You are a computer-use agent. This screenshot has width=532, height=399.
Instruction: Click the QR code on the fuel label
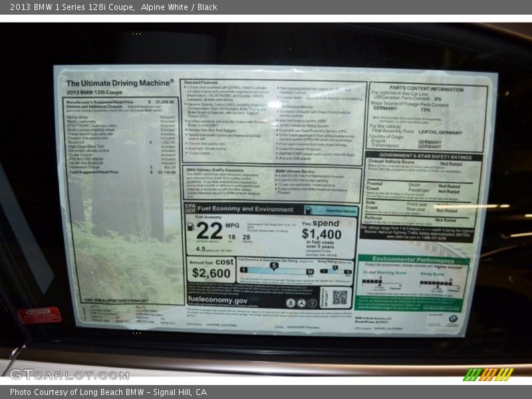pyautogui.click(x=340, y=297)
